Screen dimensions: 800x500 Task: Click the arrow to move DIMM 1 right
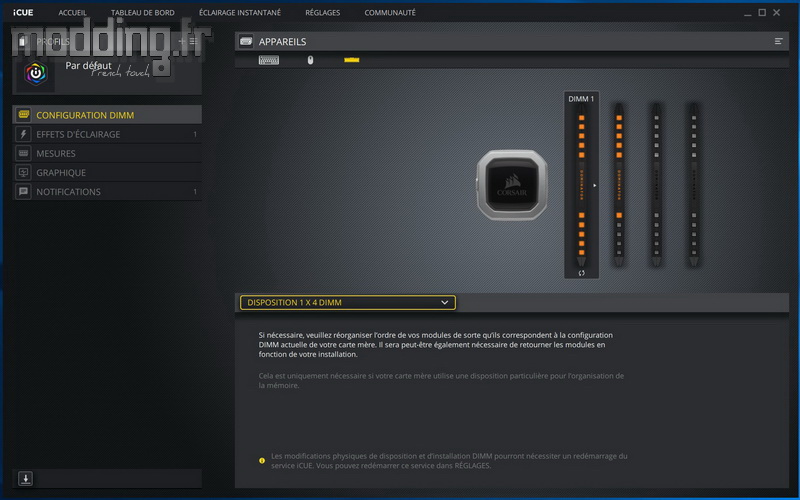pos(594,185)
